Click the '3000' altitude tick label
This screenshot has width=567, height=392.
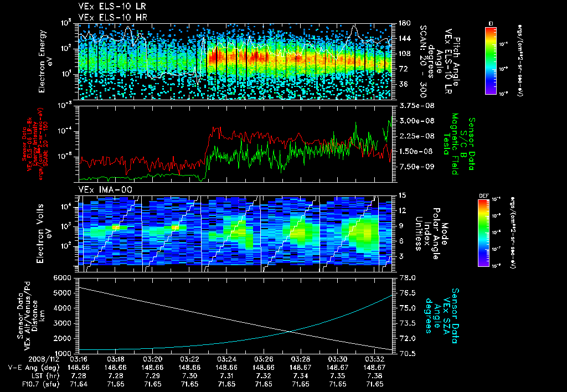pos(62,323)
